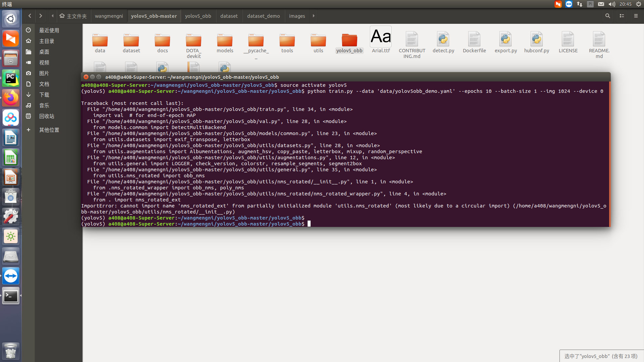Open TeamViewer from the dock
Screen dimensions: 644x362
(x=11, y=276)
